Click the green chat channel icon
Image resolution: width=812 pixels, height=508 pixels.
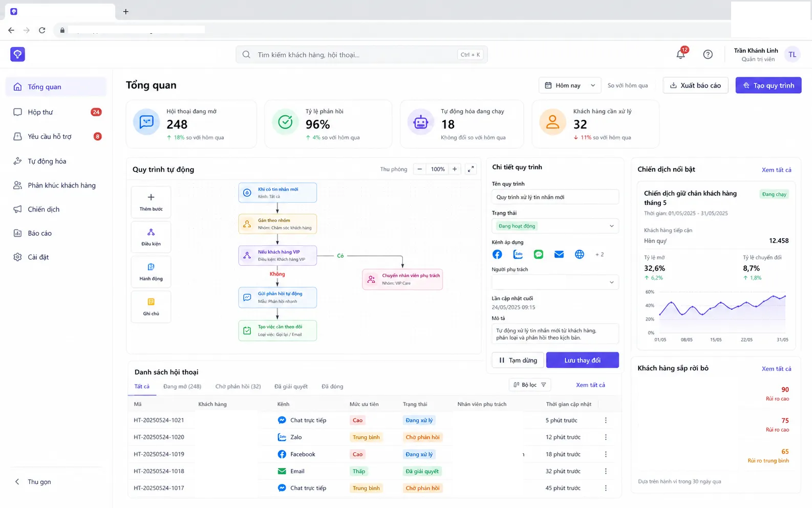(x=539, y=255)
